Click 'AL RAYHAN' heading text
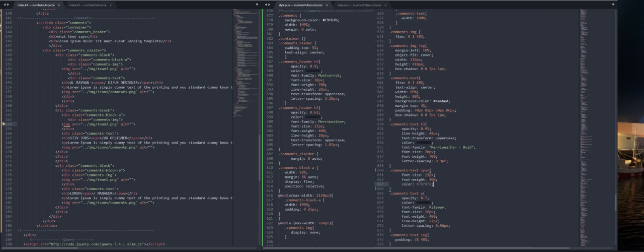 tap(80, 83)
